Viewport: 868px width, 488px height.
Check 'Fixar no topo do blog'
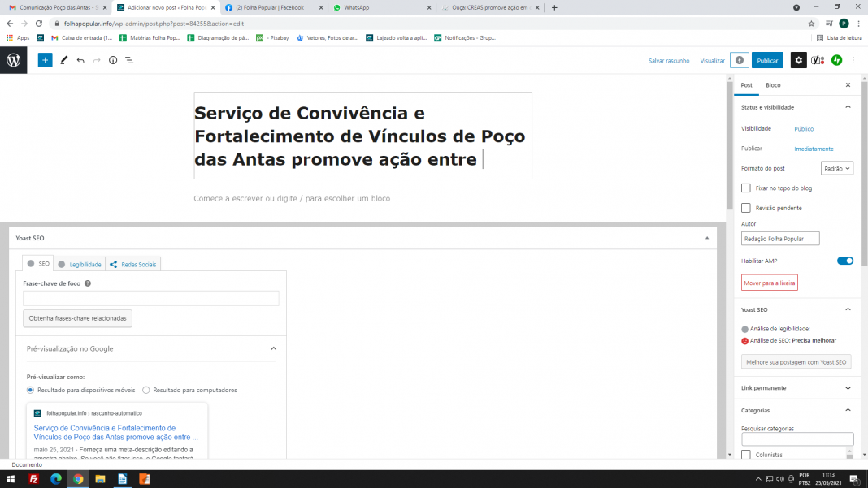(x=746, y=188)
